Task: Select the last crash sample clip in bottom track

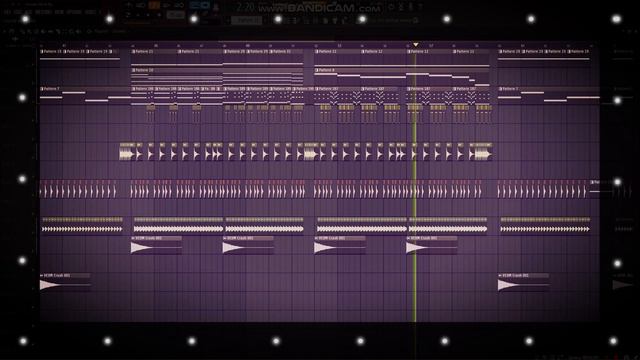Action: (x=523, y=282)
